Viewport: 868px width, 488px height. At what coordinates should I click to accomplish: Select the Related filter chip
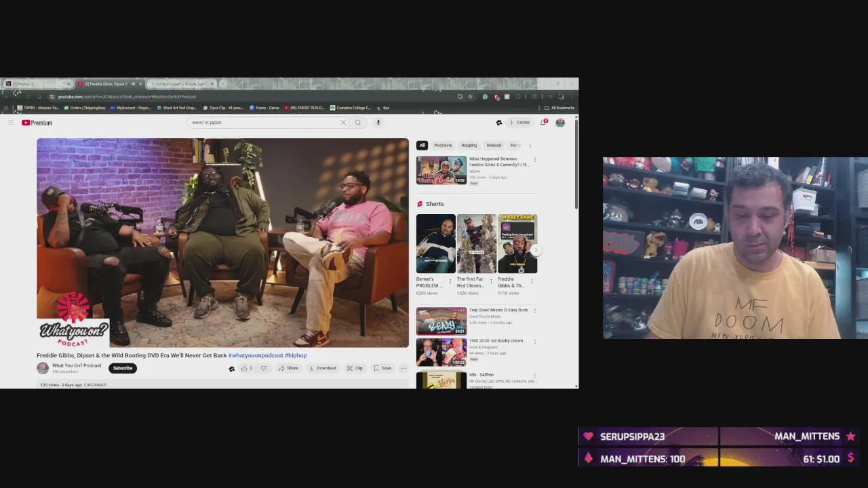click(494, 145)
